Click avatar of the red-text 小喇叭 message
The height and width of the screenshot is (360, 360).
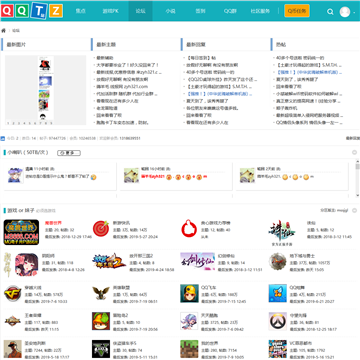pyautogui.click(x=131, y=175)
